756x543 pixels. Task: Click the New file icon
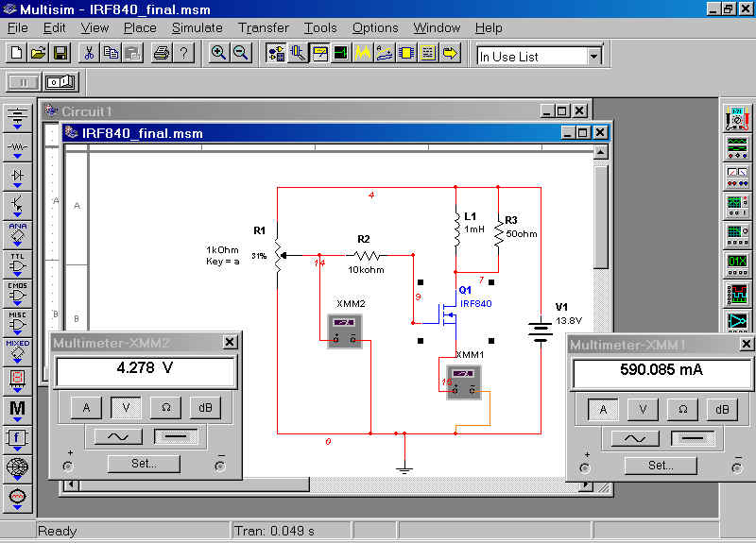tap(17, 53)
